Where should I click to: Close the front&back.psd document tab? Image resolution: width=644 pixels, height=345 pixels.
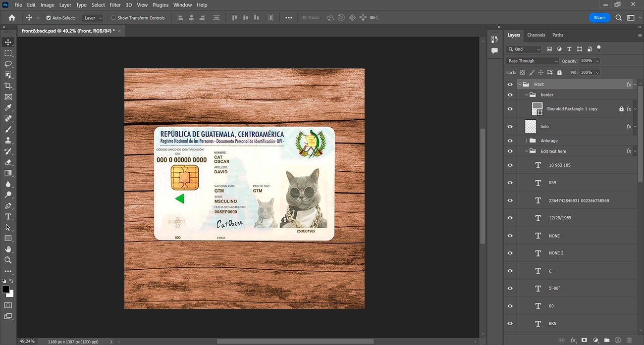(x=119, y=31)
